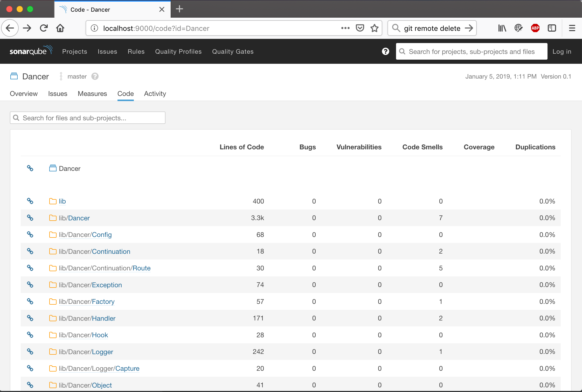This screenshot has height=392, width=582.
Task: Open the lib/Dancer/Continuation/Route folder link
Action: coord(141,268)
